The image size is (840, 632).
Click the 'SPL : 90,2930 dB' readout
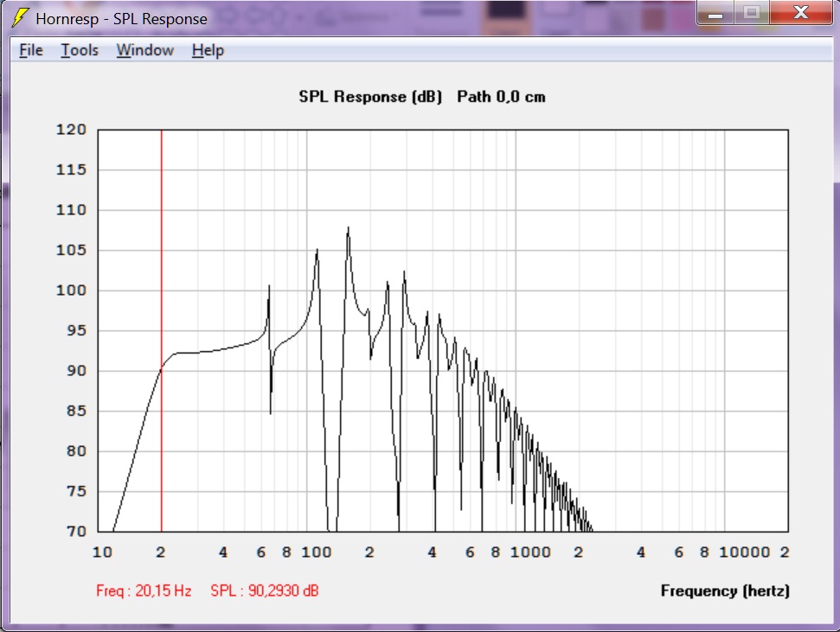(x=265, y=591)
